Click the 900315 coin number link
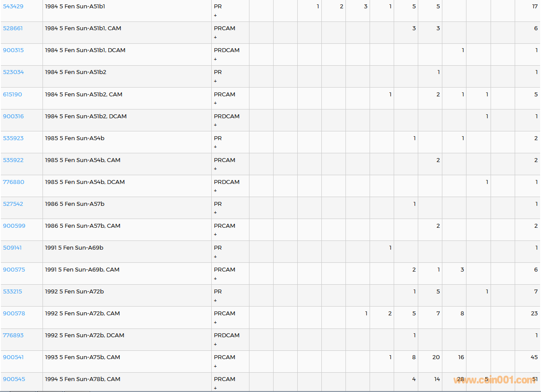 click(x=14, y=50)
